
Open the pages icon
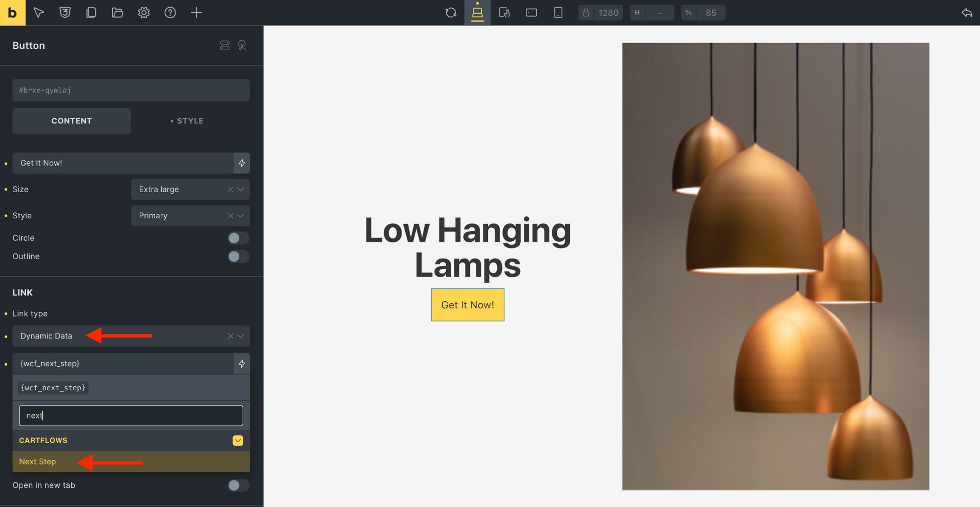pyautogui.click(x=91, y=13)
